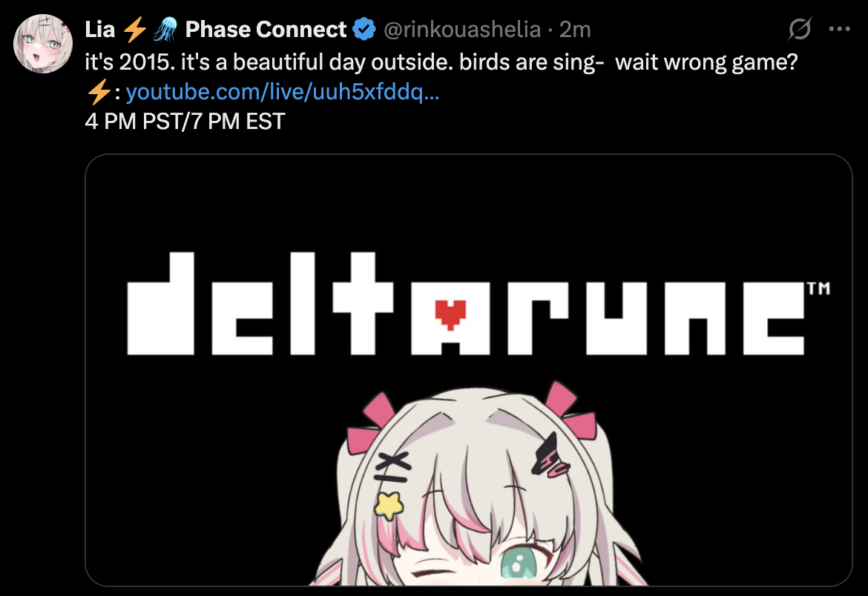This screenshot has width=868, height=596.
Task: Open Lia's profile avatar picture
Action: [42, 44]
